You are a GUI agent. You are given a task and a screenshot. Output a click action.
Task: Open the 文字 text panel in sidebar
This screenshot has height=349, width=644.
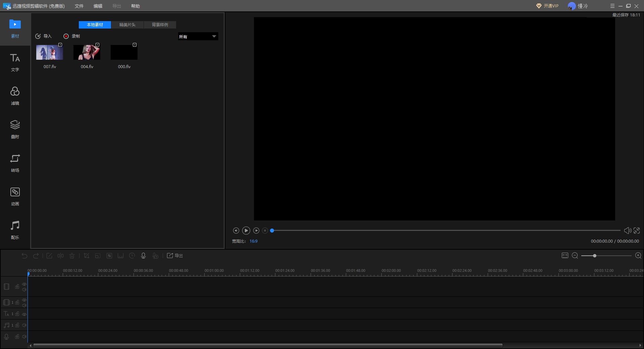(x=15, y=62)
